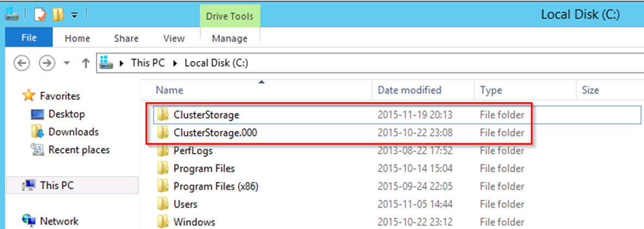The image size is (644, 229).
Task: Select the Program Files folder name
Action: pyautogui.click(x=204, y=168)
